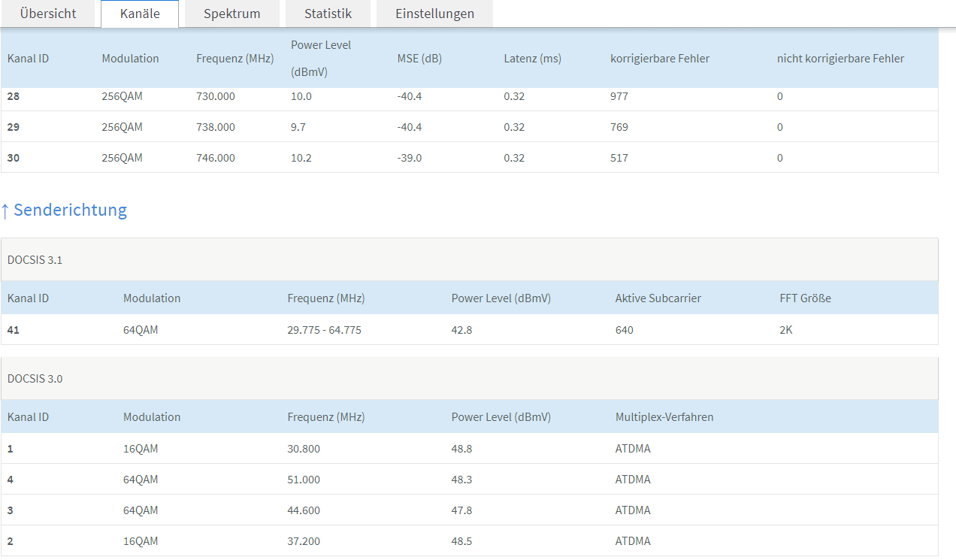The image size is (956, 560).
Task: Click frequency value 37.200
Action: (304, 541)
